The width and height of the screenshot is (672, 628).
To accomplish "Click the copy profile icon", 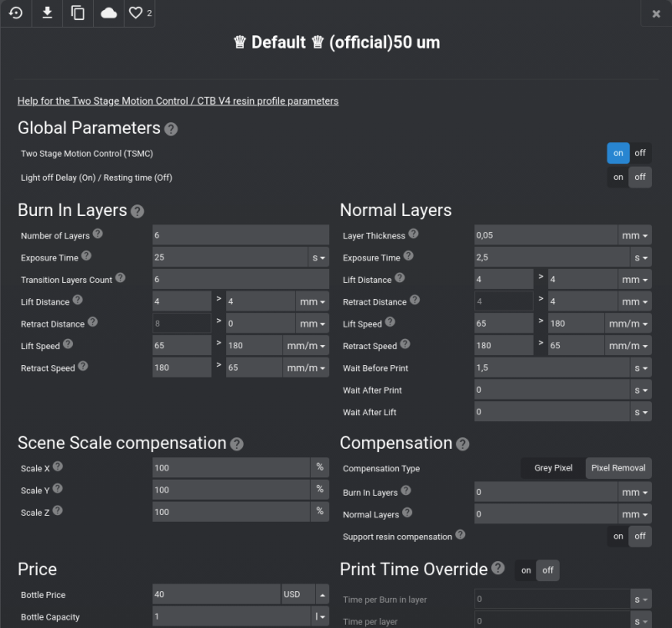I will (x=78, y=13).
